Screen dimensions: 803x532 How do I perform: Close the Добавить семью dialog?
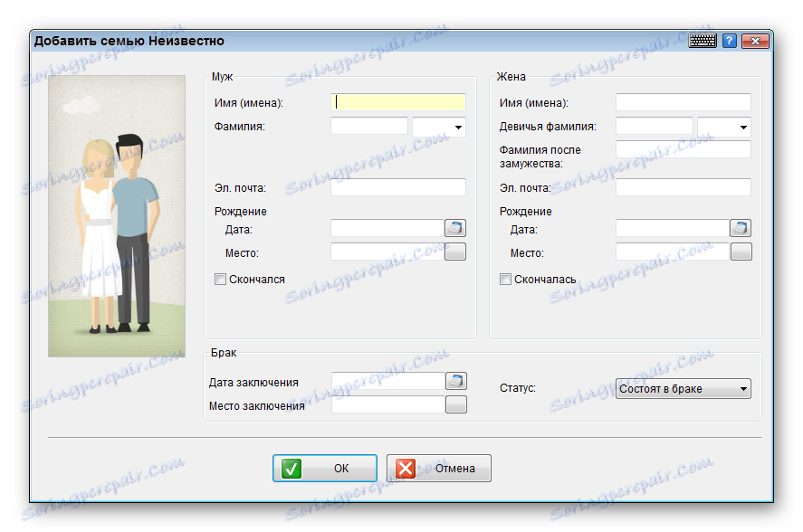pyautogui.click(x=755, y=41)
